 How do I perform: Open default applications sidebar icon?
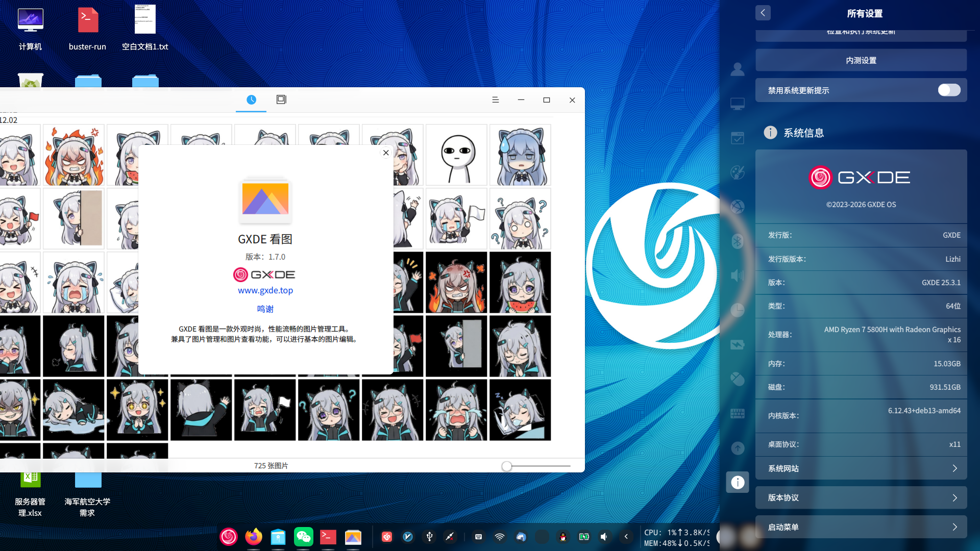(738, 138)
